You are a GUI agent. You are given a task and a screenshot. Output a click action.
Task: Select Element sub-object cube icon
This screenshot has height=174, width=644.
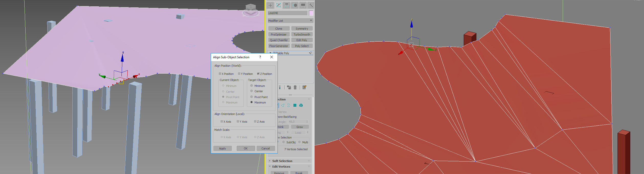[x=301, y=105]
